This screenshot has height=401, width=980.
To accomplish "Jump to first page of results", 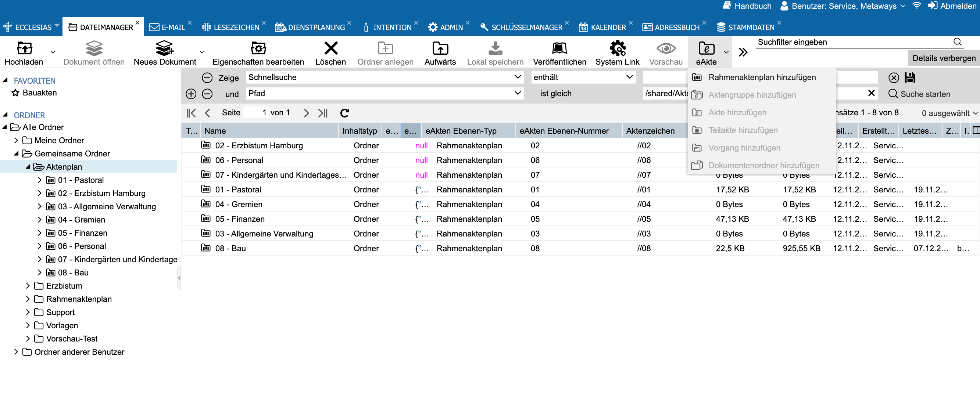I will 191,113.
